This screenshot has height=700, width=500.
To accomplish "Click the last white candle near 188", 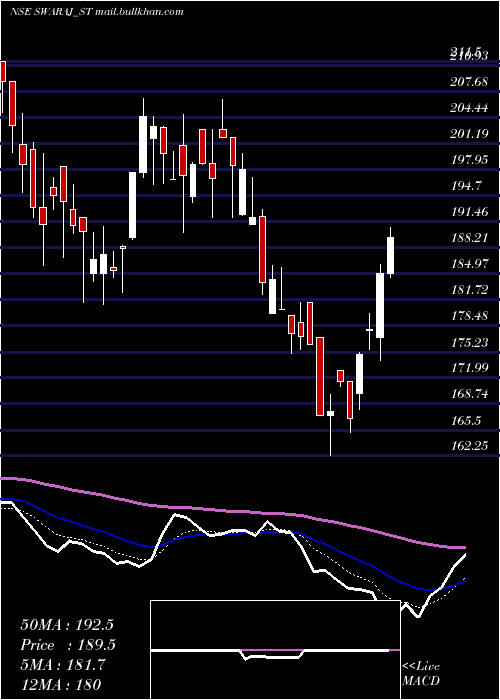I will tap(391, 255).
